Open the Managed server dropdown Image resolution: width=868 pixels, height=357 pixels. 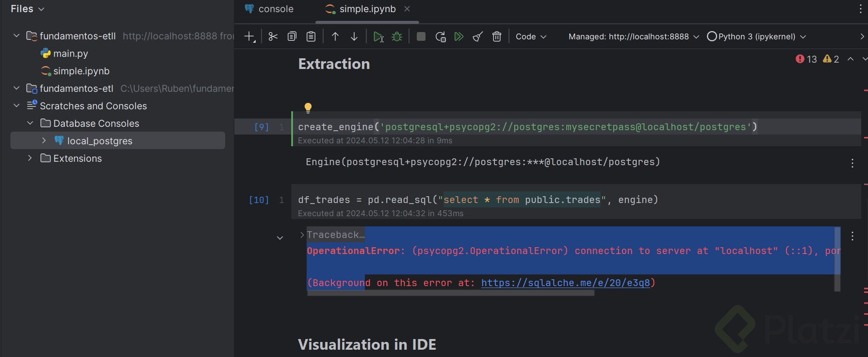pos(634,37)
